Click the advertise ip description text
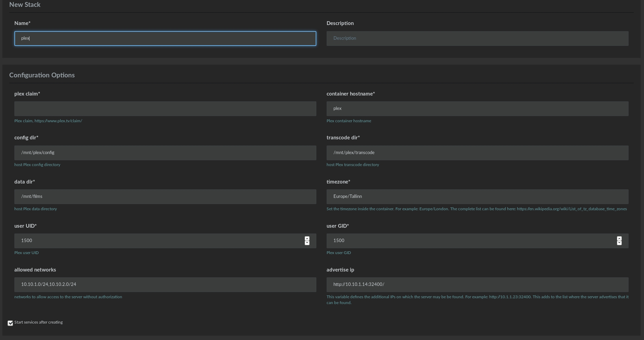644x340 pixels. [477, 300]
